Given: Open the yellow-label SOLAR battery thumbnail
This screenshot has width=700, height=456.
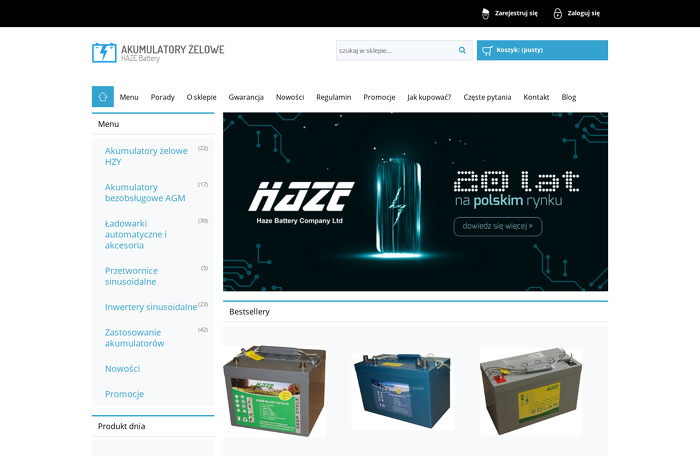Looking at the screenshot, I should click(531, 391).
